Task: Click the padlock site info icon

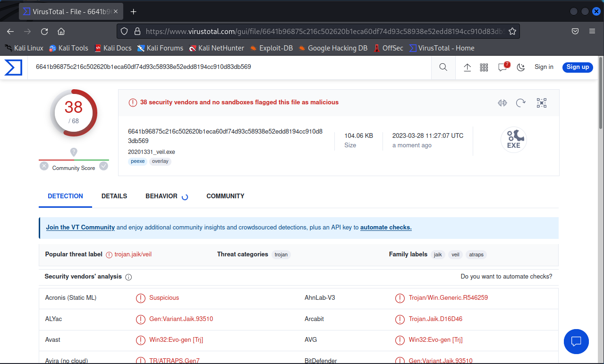Action: point(137,31)
